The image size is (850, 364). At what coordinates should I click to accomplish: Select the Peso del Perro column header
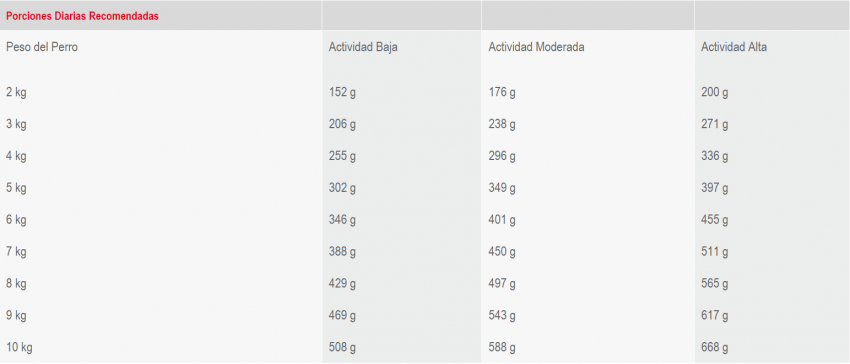point(42,47)
